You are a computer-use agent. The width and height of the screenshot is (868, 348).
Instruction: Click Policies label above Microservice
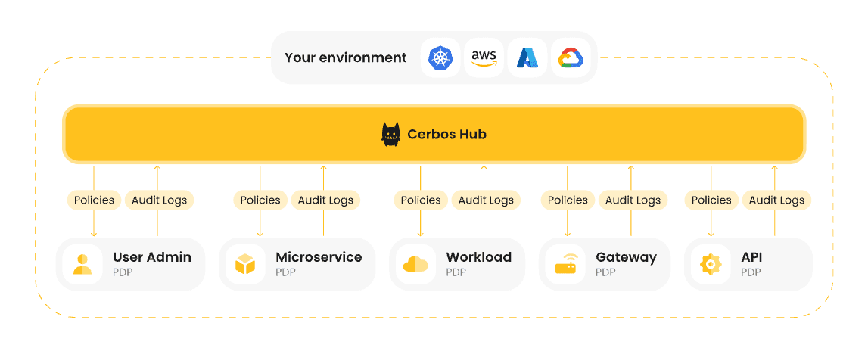tap(260, 200)
